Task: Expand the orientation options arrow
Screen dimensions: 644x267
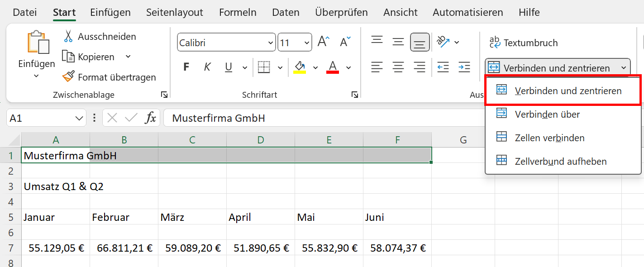Action: 457,43
